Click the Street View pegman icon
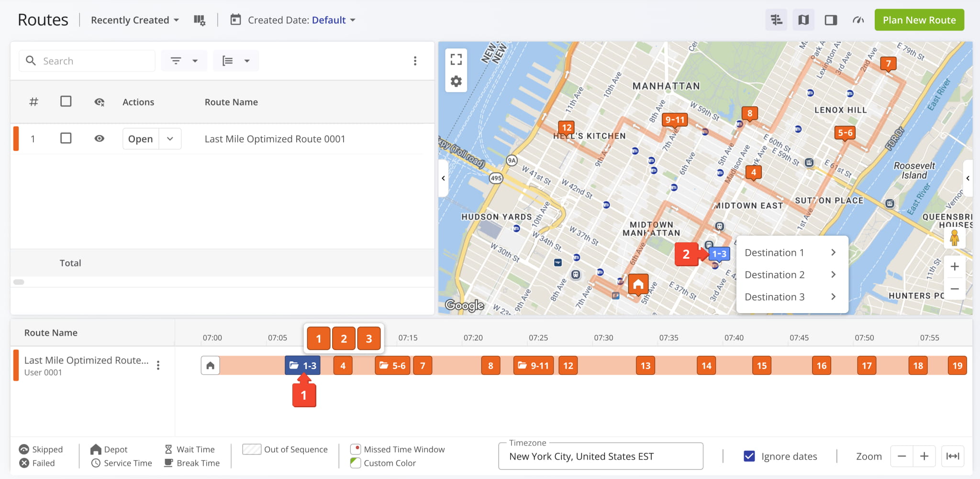This screenshot has width=980, height=479. tap(954, 238)
